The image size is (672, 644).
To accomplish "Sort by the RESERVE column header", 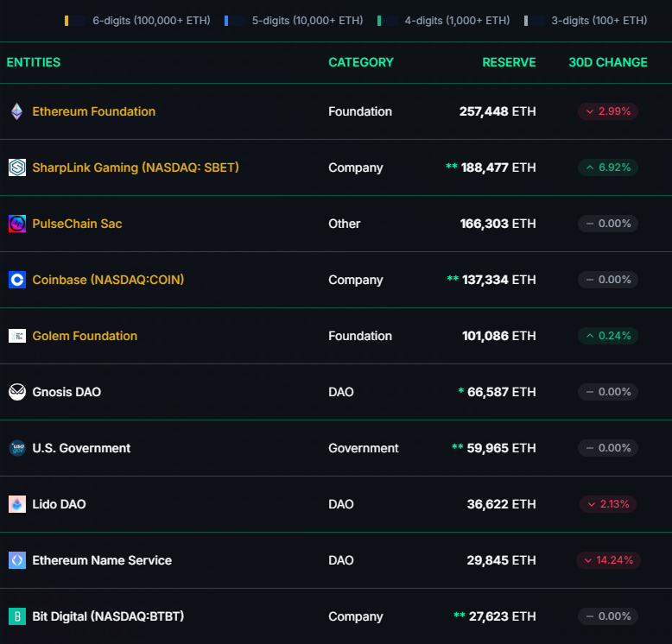I will click(509, 62).
